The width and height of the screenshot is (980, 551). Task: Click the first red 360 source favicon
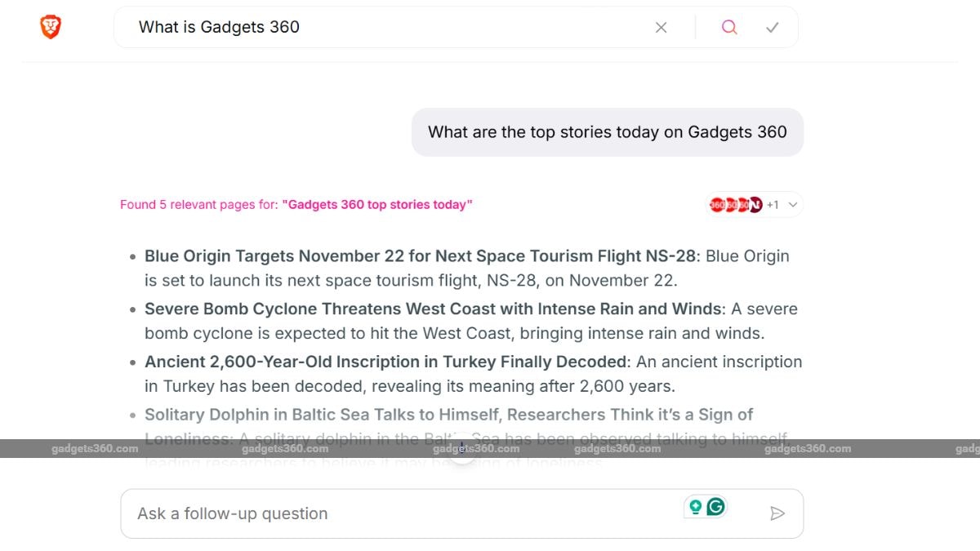pyautogui.click(x=717, y=205)
